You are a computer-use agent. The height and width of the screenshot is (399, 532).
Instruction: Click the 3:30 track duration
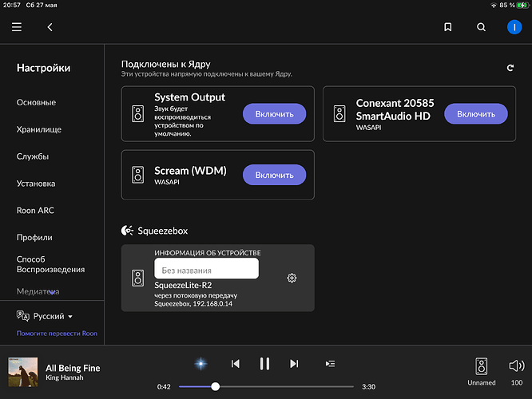point(369,387)
